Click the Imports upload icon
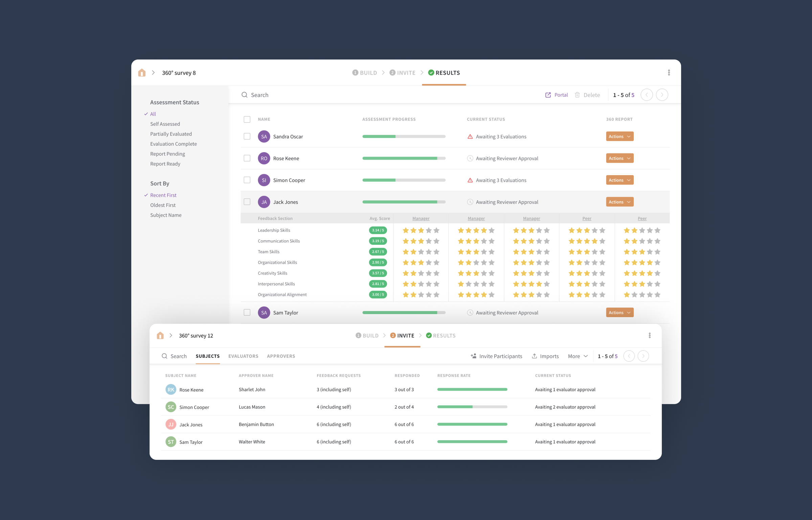This screenshot has height=520, width=812. click(535, 356)
